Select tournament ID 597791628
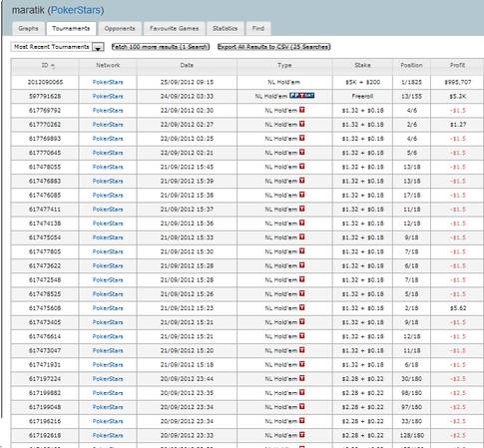 [x=45, y=96]
